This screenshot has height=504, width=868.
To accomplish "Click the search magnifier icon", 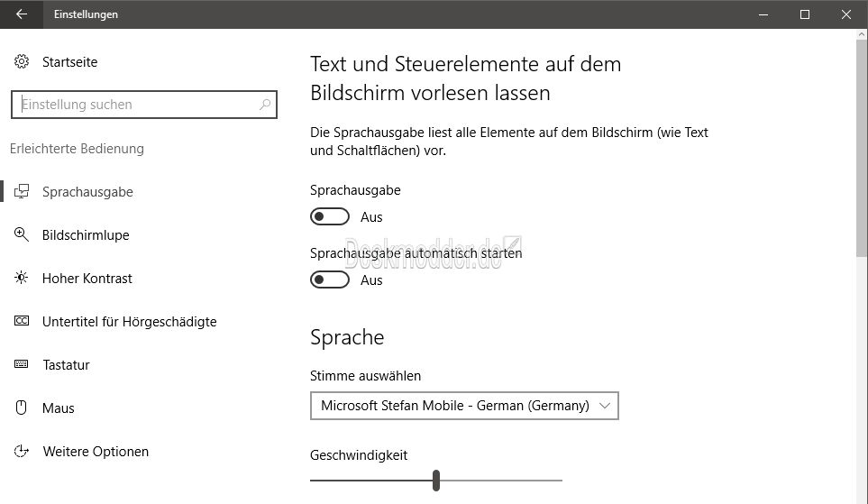I will (x=265, y=105).
